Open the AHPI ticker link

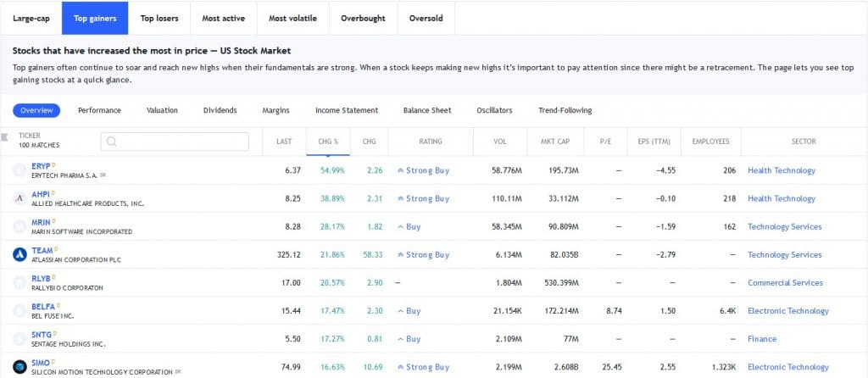pyautogui.click(x=41, y=194)
